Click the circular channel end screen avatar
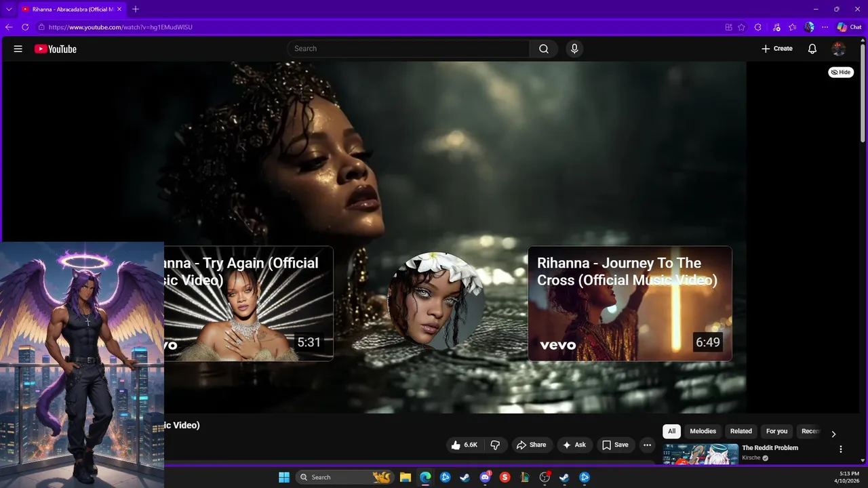The height and width of the screenshot is (488, 868). [435, 301]
